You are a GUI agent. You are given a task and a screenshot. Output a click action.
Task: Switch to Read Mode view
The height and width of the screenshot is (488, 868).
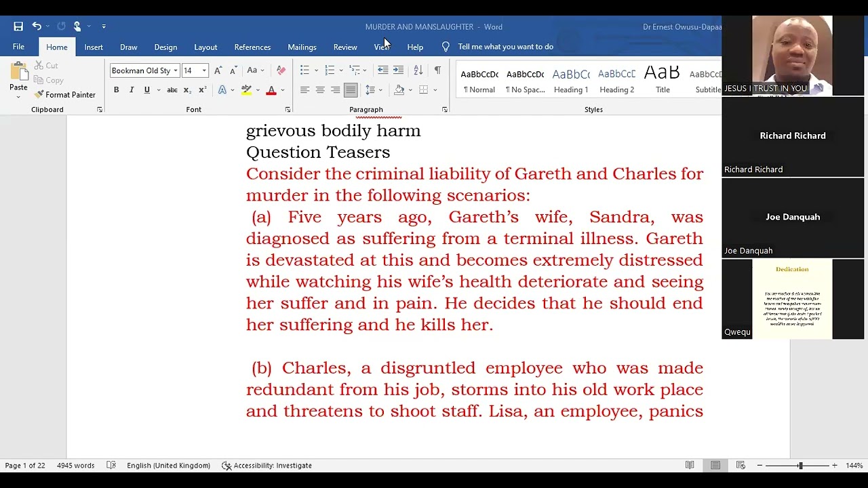[690, 466]
